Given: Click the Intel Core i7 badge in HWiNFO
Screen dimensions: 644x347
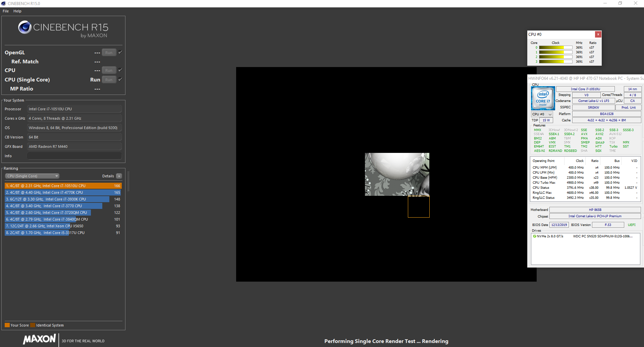Looking at the screenshot, I should pos(543,98).
